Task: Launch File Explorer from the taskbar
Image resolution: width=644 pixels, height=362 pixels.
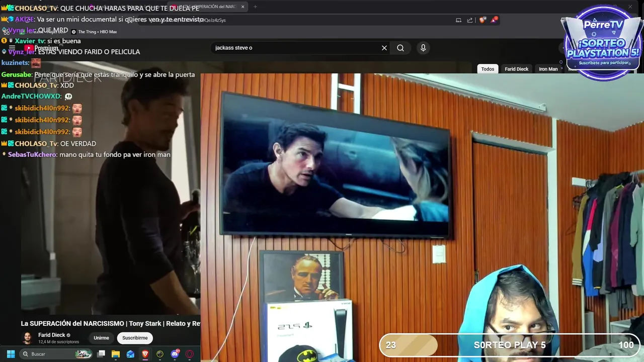Action: tap(116, 354)
